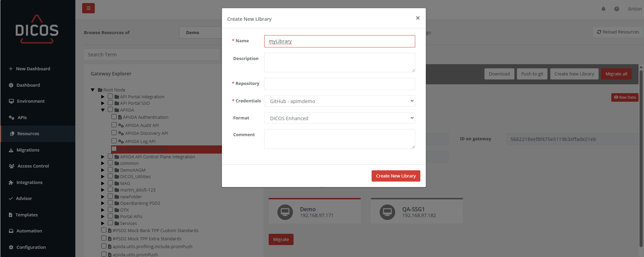Screen dimensions: 644x257
Task: Click the red hamburger menu icon
Action: point(88,8)
